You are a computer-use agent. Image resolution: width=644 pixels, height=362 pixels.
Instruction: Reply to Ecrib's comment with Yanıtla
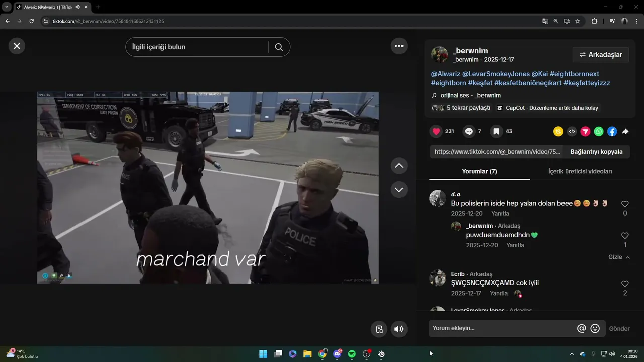coord(499,293)
